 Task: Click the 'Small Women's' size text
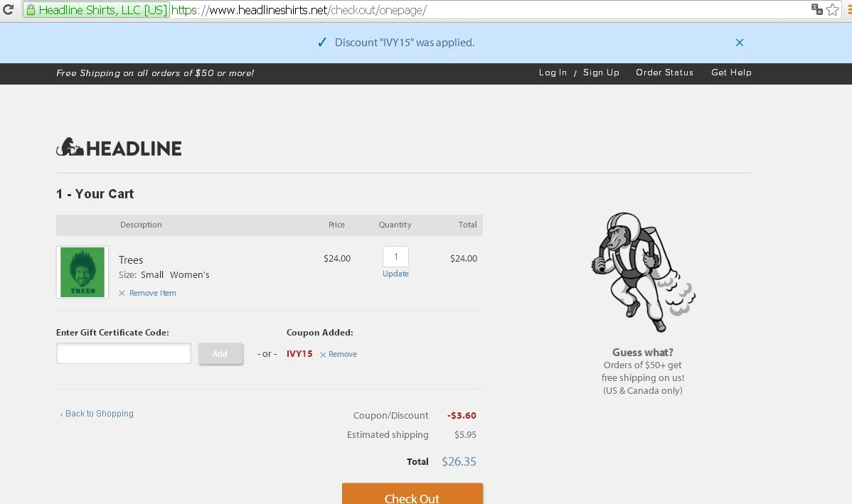(x=175, y=275)
